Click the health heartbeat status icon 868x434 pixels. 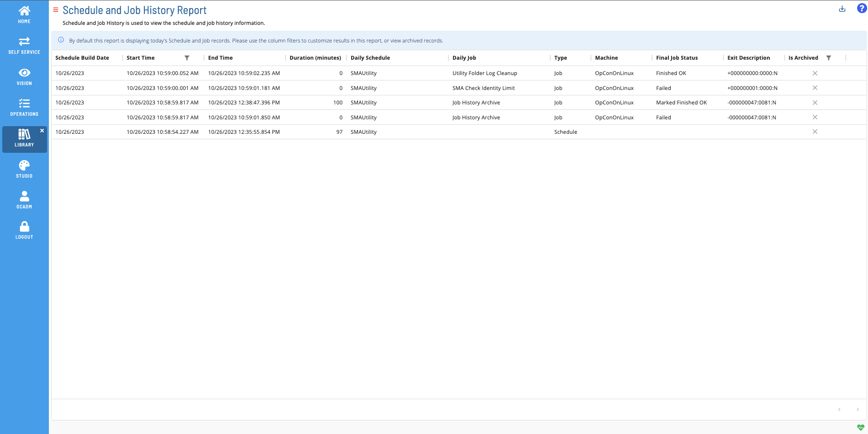coord(860,428)
